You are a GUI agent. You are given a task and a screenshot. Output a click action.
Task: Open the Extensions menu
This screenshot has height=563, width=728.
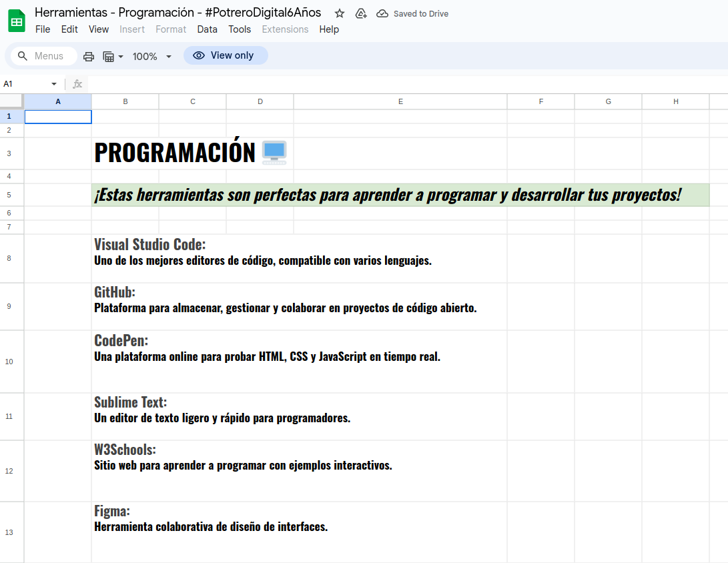click(x=285, y=29)
